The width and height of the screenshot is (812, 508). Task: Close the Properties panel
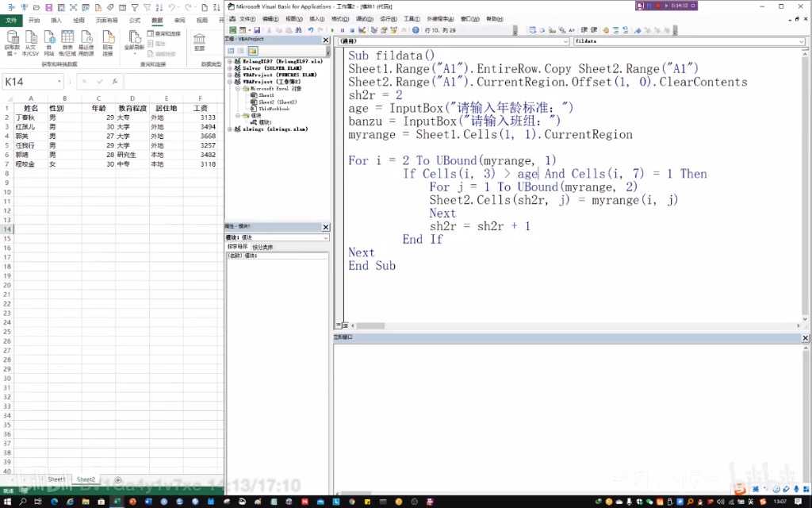point(326,227)
